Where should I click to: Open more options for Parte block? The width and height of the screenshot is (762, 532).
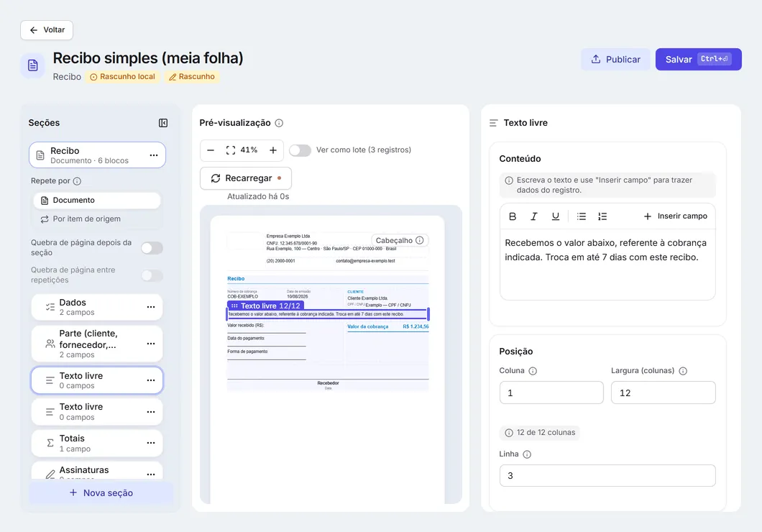click(151, 344)
